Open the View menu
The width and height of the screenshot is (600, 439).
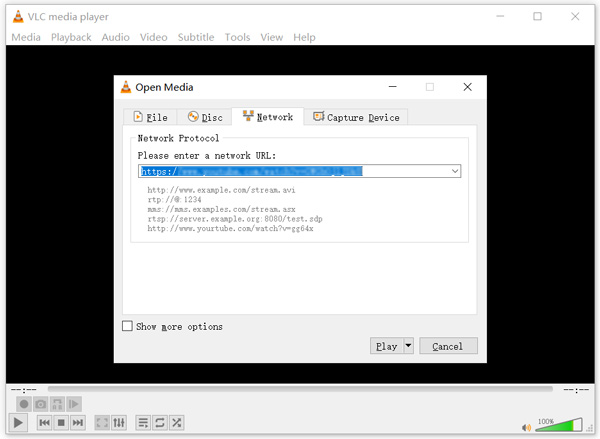[x=272, y=37]
